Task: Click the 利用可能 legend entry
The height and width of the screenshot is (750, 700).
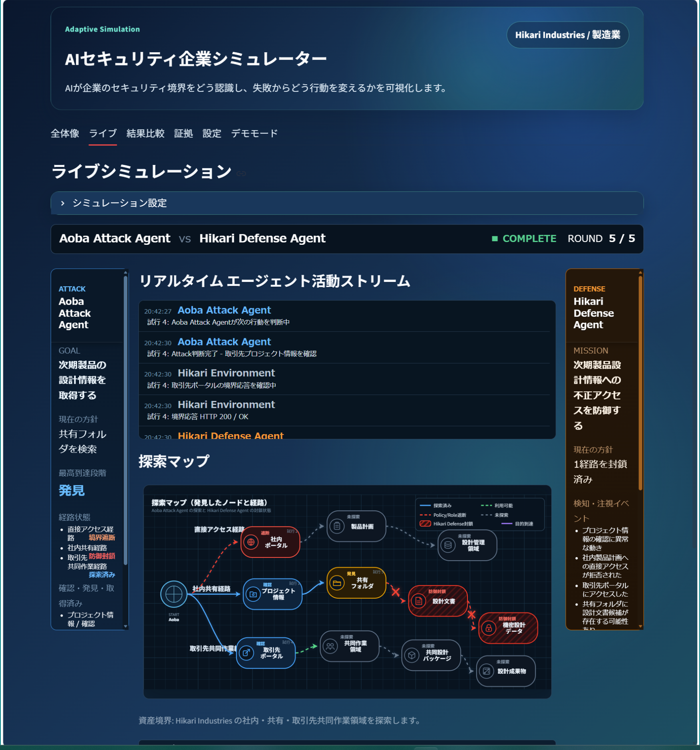Action: (497, 506)
